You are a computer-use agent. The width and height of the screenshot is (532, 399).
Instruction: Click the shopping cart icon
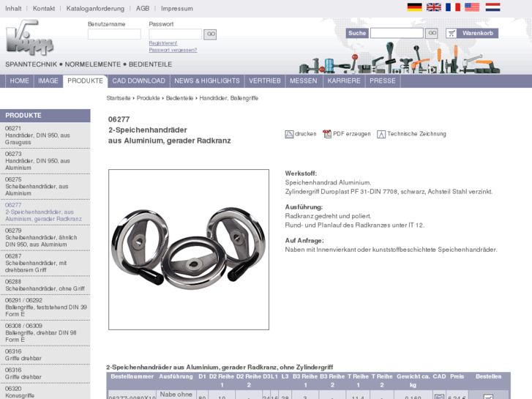(452, 33)
